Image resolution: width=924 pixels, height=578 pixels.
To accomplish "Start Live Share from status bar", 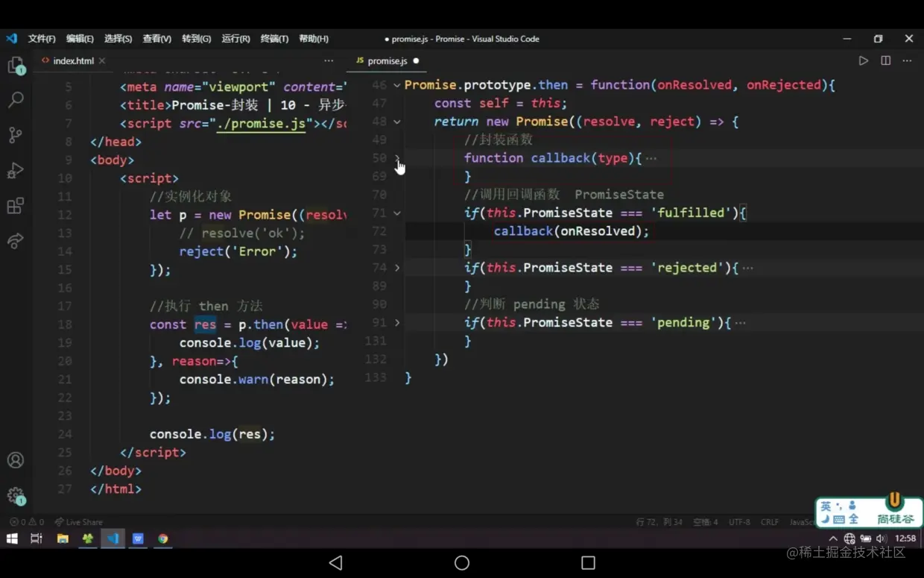I will (79, 522).
